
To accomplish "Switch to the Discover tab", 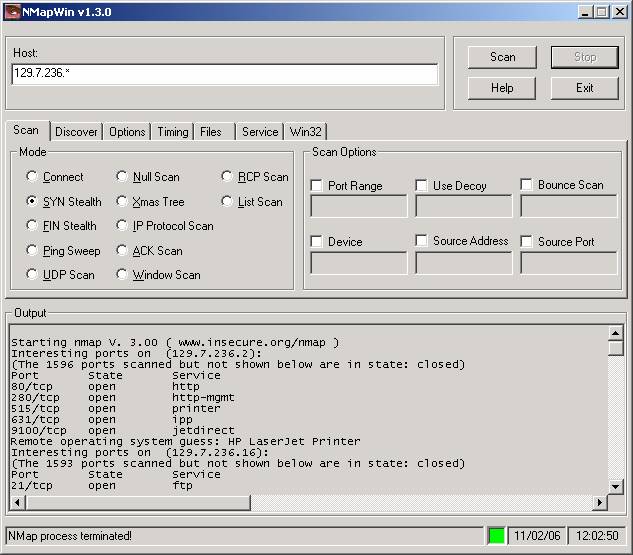I will tap(76, 132).
